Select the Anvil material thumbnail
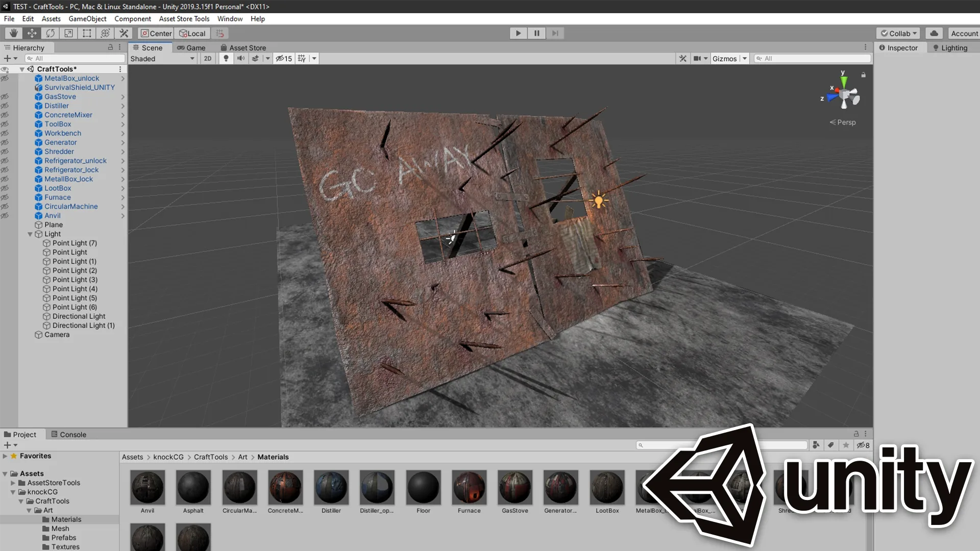 [148, 488]
